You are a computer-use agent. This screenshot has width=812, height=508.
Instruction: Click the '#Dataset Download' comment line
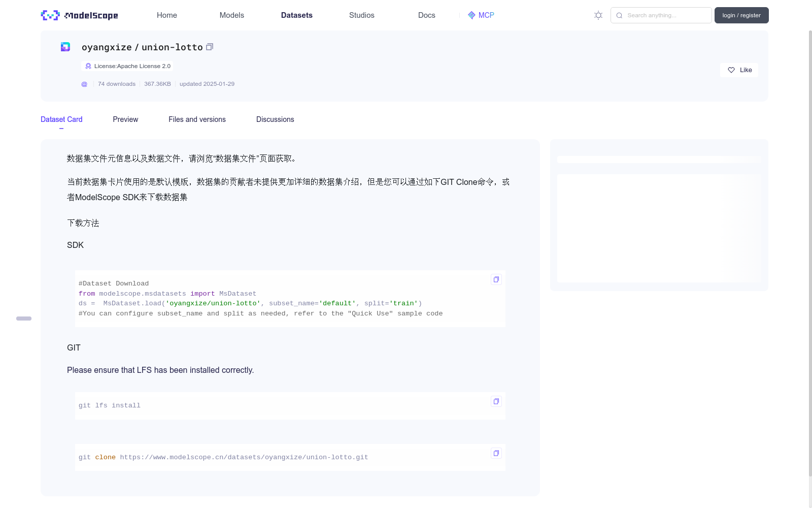[x=114, y=283]
